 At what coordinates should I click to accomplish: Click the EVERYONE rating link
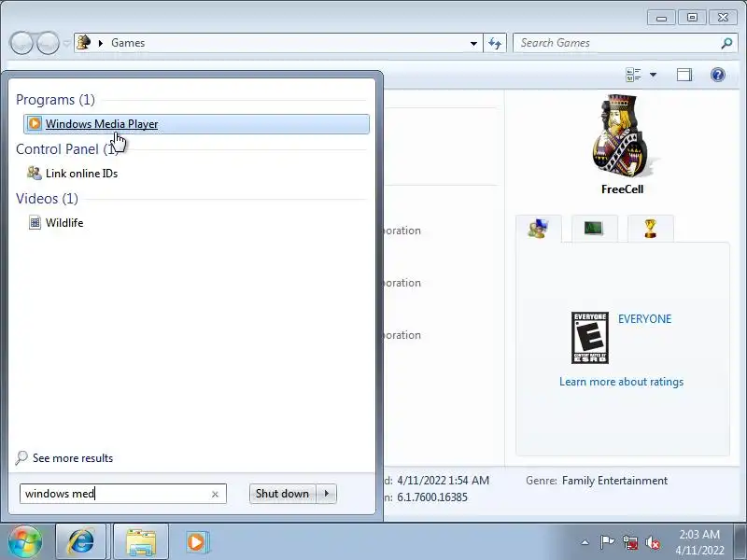pos(644,319)
